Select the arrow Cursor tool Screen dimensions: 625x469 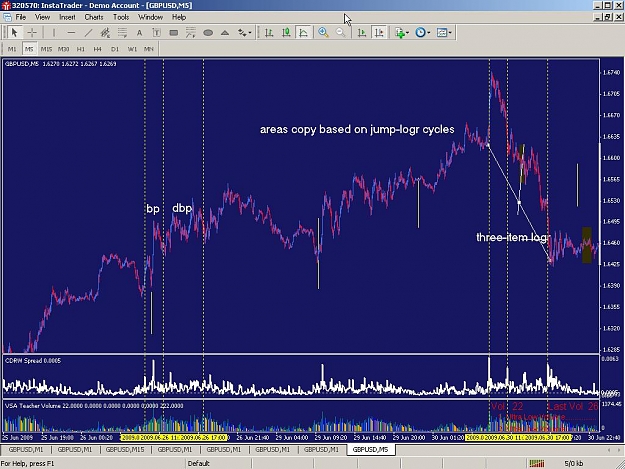point(14,32)
